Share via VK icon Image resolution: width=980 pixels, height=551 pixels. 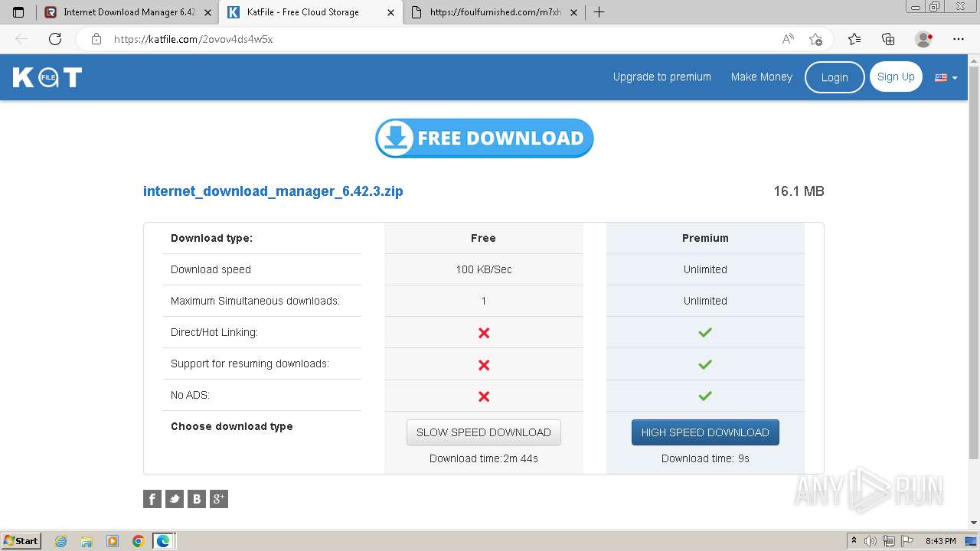click(197, 499)
